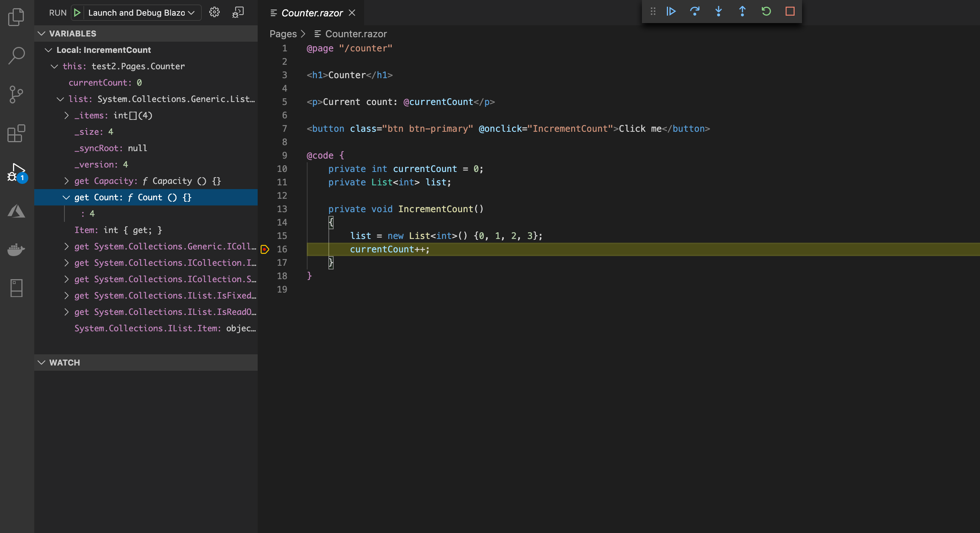The width and height of the screenshot is (980, 533).
Task: Select the _syncRoot: null variable
Action: click(x=146, y=148)
